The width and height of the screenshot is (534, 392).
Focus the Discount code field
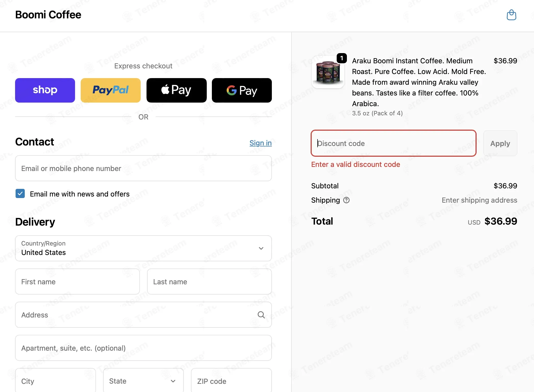(393, 143)
